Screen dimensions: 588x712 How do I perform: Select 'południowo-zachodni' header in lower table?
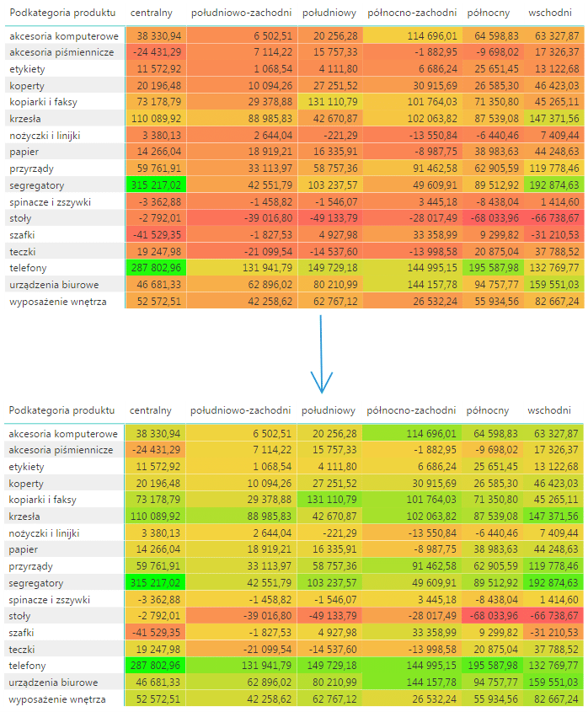click(x=241, y=410)
